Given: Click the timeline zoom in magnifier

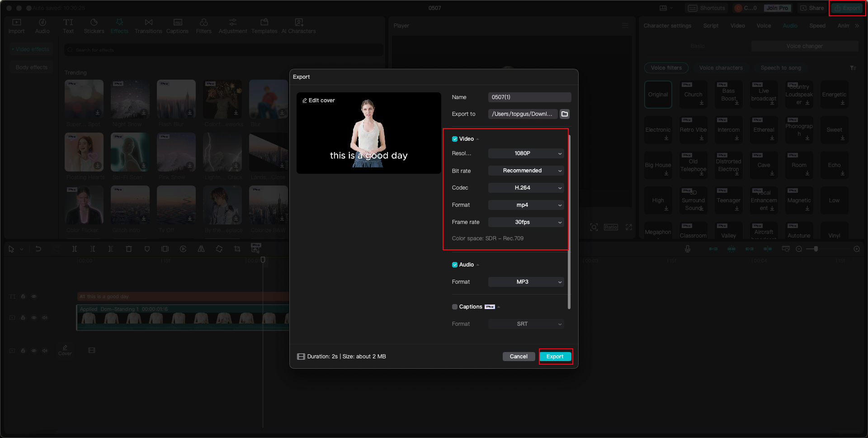Looking at the screenshot, I should 857,249.
